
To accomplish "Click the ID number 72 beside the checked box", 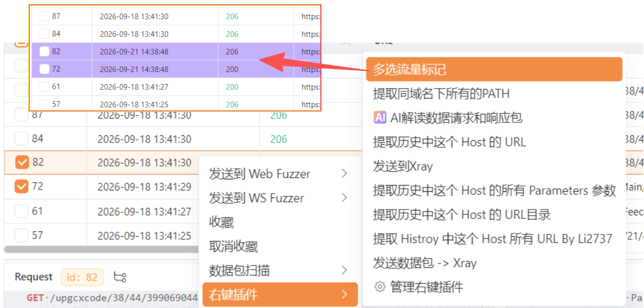I will [x=38, y=187].
